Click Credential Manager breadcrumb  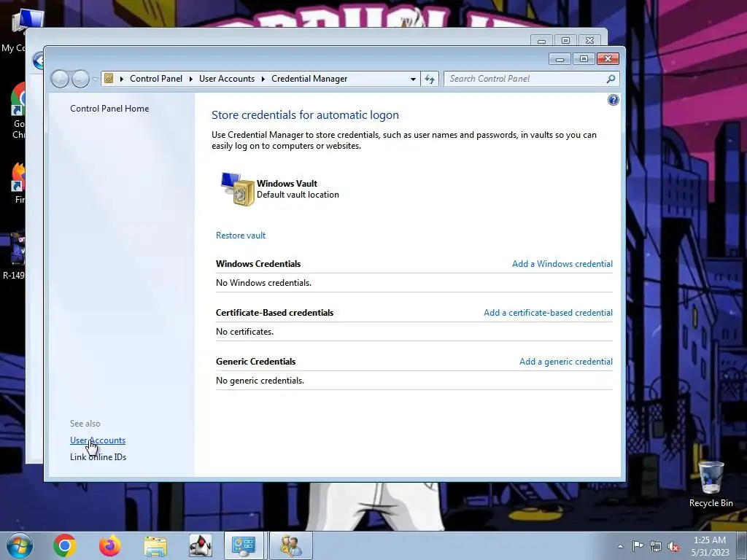309,79
